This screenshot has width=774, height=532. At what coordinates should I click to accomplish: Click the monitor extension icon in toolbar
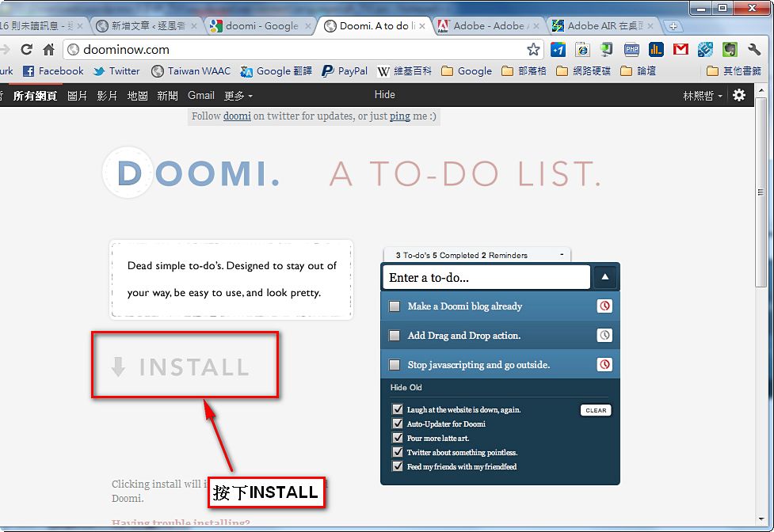click(607, 49)
